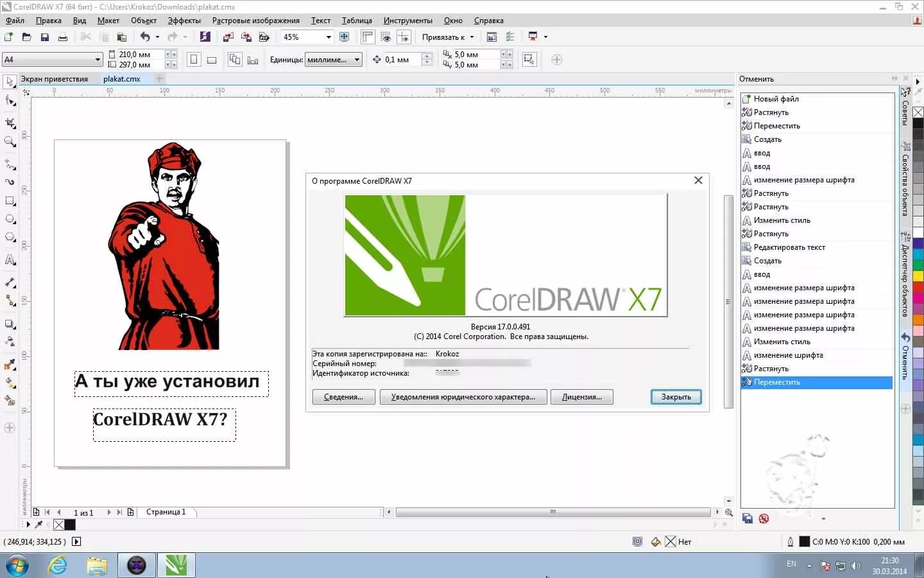
Task: Toggle Show guidelines button
Action: [x=404, y=37]
